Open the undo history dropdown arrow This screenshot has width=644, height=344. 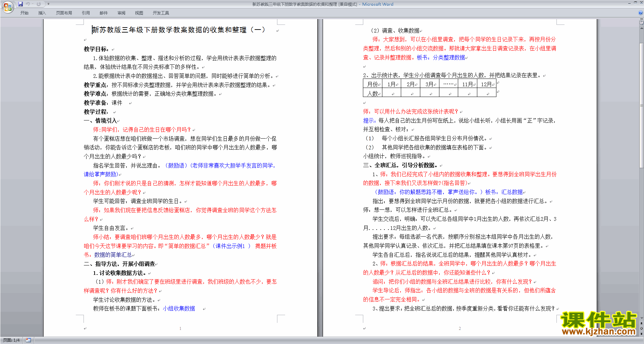pos(33,4)
